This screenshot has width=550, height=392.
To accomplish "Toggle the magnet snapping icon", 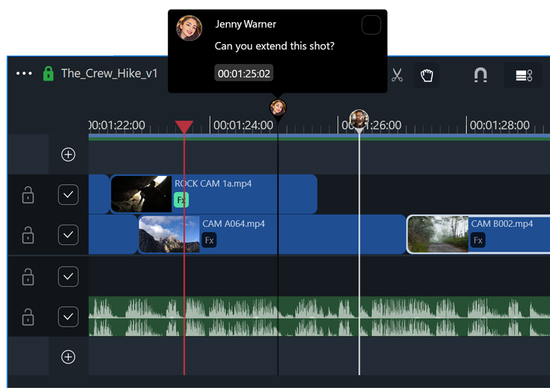I will pos(481,75).
